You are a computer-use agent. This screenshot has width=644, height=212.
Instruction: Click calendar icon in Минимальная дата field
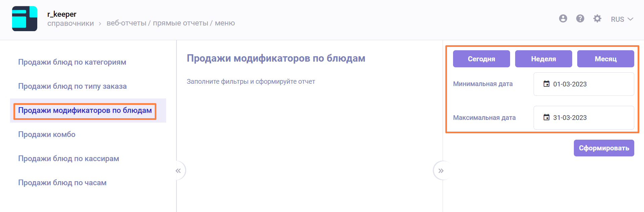(x=546, y=84)
